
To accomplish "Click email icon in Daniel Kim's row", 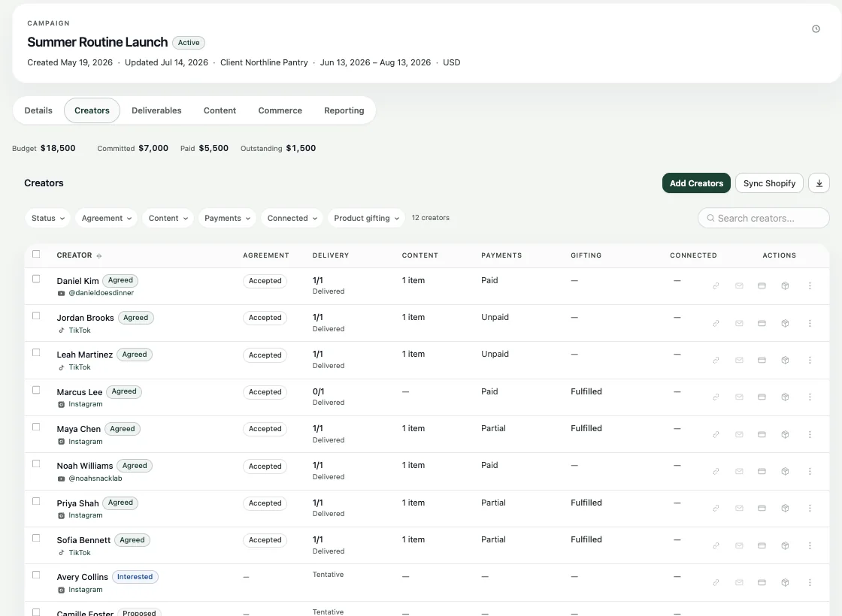I will click(x=739, y=286).
